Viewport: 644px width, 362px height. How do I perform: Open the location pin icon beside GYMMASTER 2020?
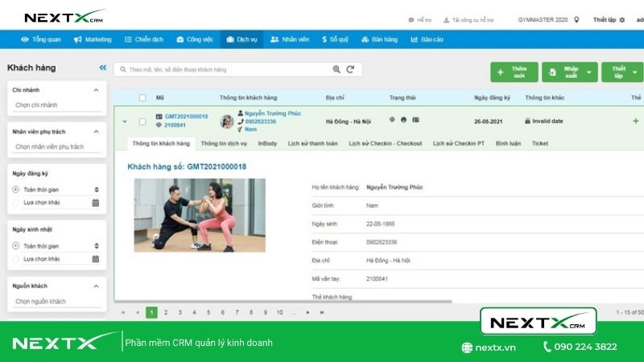click(576, 19)
